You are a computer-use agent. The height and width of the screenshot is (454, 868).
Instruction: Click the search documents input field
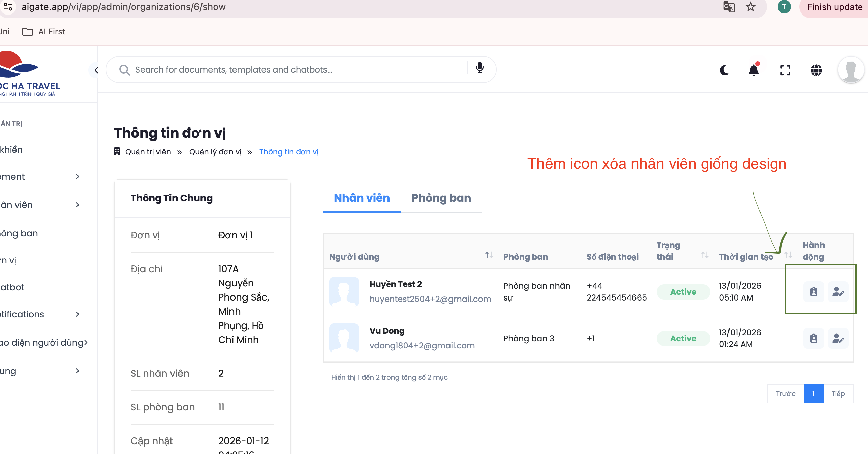pyautogui.click(x=297, y=70)
